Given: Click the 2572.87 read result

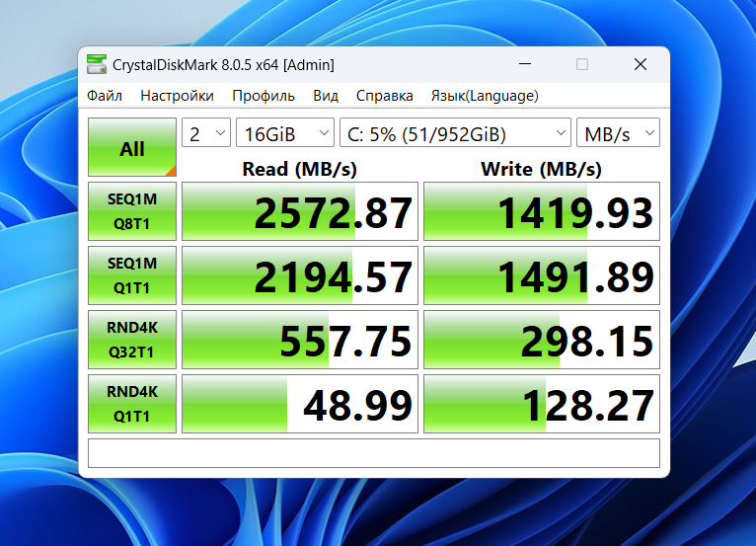Looking at the screenshot, I should pyautogui.click(x=300, y=211).
